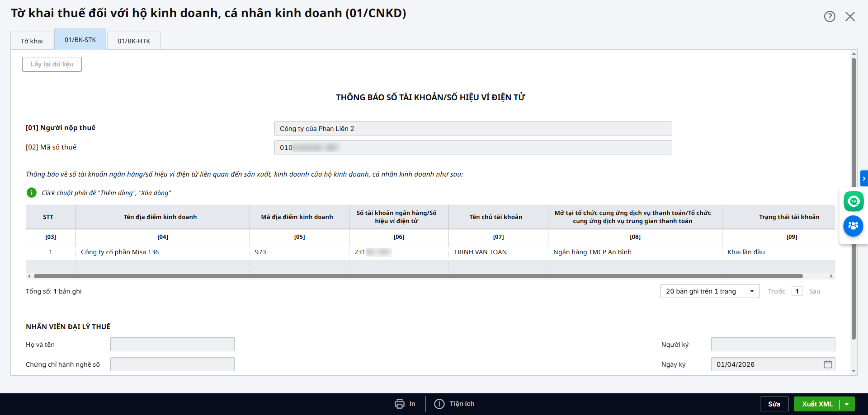
Task: Click the Họ và tên input field
Action: click(x=172, y=345)
